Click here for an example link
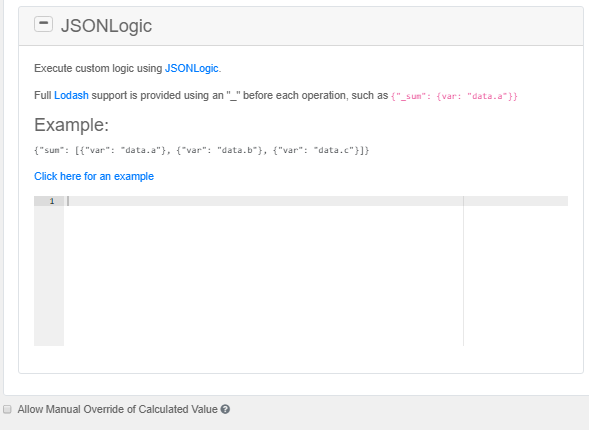Image resolution: width=589 pixels, height=430 pixels. tap(94, 176)
